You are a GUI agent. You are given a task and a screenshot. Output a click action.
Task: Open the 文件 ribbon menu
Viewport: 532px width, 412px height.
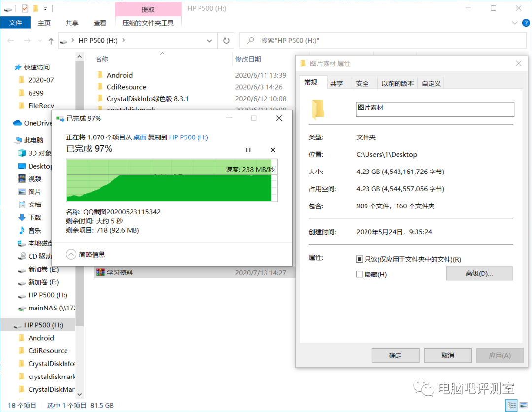[x=15, y=23]
